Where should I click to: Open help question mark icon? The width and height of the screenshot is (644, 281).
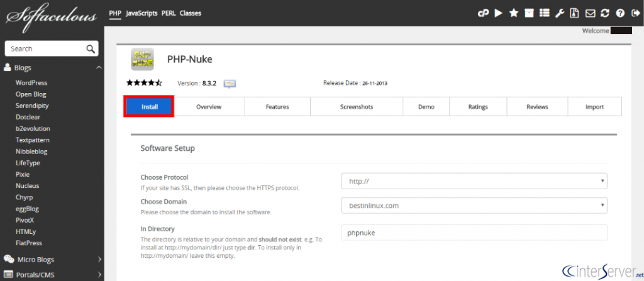[619, 13]
